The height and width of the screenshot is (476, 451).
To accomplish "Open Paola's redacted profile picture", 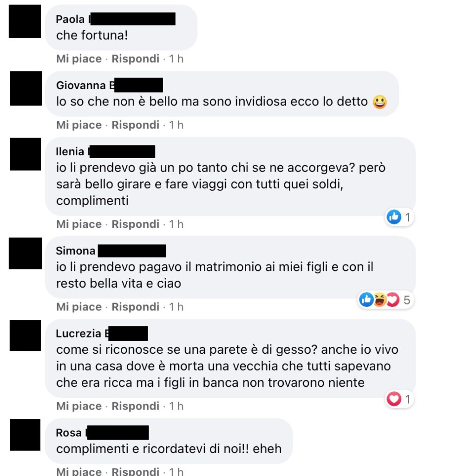I will (25, 21).
